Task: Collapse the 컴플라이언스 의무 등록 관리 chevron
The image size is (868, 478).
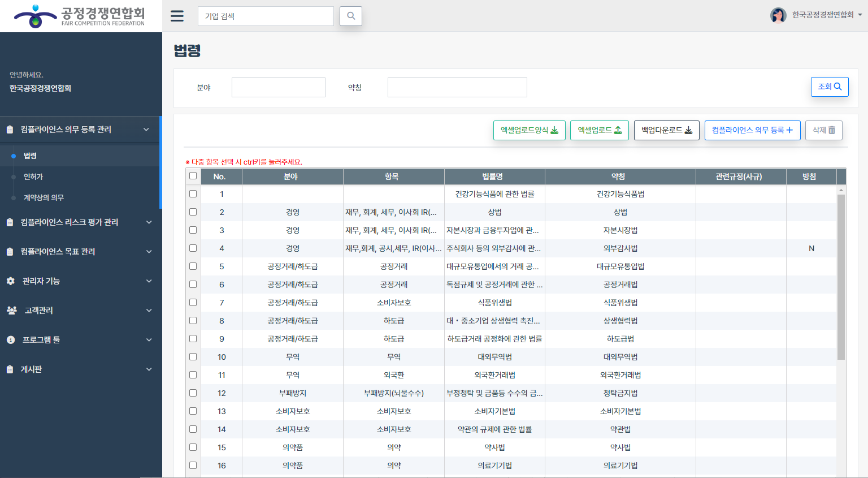Action: (146, 130)
